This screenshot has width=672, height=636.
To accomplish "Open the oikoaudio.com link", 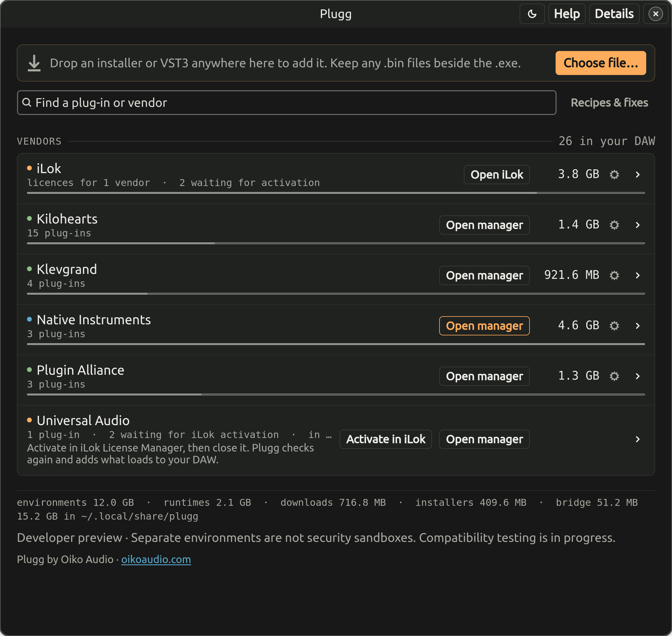I will pyautogui.click(x=156, y=559).
